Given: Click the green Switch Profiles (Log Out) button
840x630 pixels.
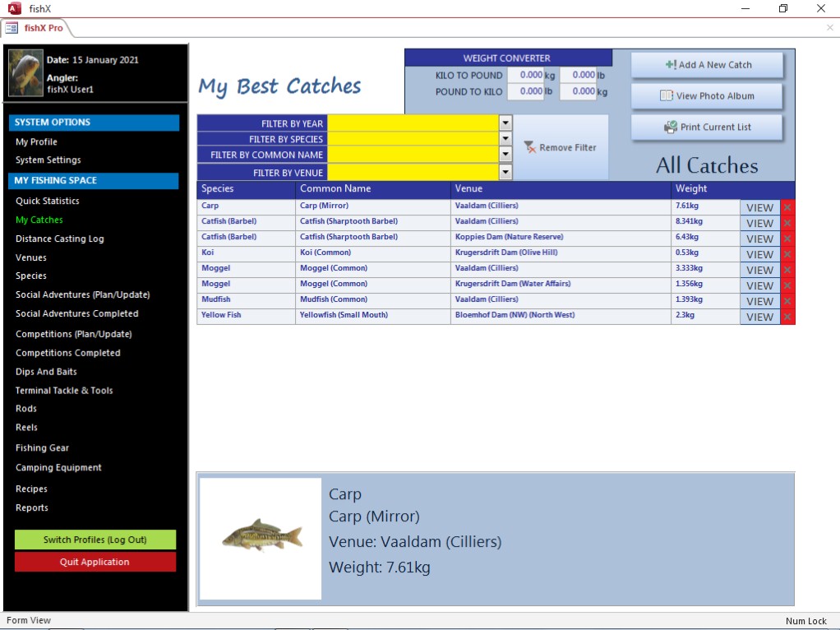Looking at the screenshot, I should [x=95, y=540].
